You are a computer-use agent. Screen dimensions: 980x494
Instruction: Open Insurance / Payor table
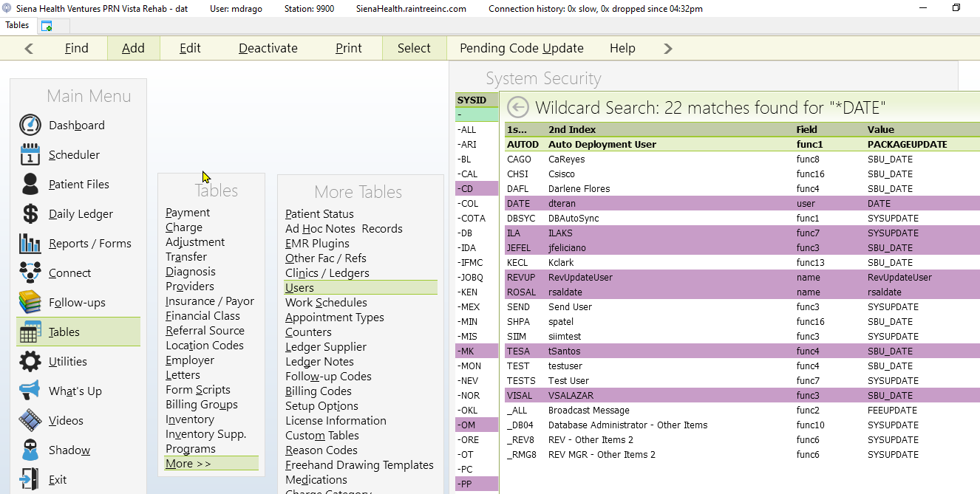click(x=210, y=301)
